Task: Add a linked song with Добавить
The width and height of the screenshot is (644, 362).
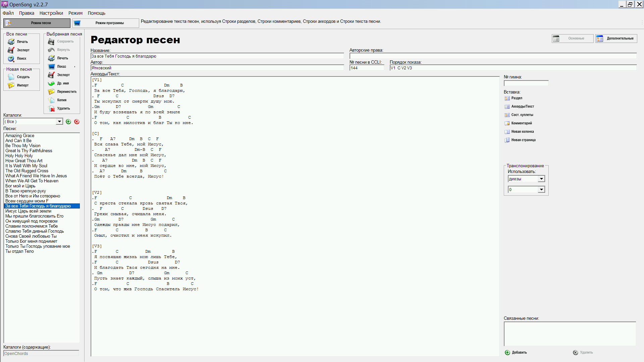Action: point(516,352)
